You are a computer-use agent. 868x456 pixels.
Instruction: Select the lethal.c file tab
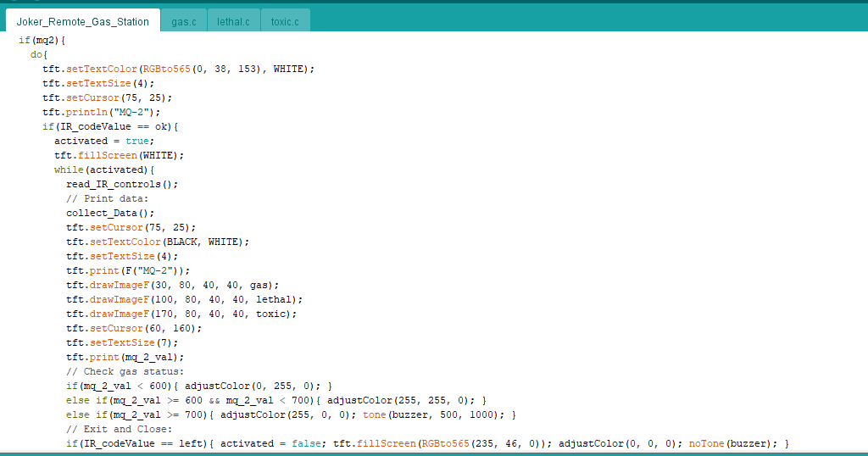click(232, 21)
